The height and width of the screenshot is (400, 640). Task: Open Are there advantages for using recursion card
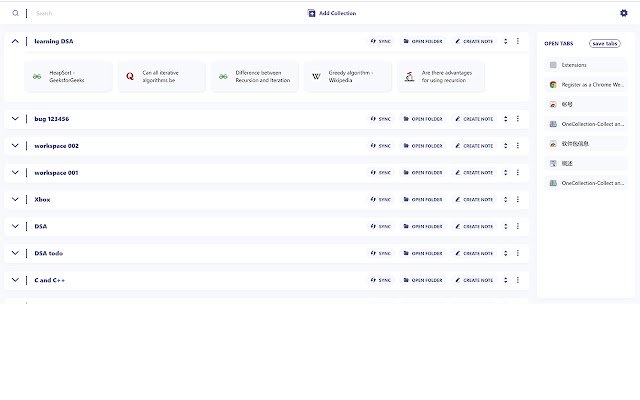coord(441,76)
